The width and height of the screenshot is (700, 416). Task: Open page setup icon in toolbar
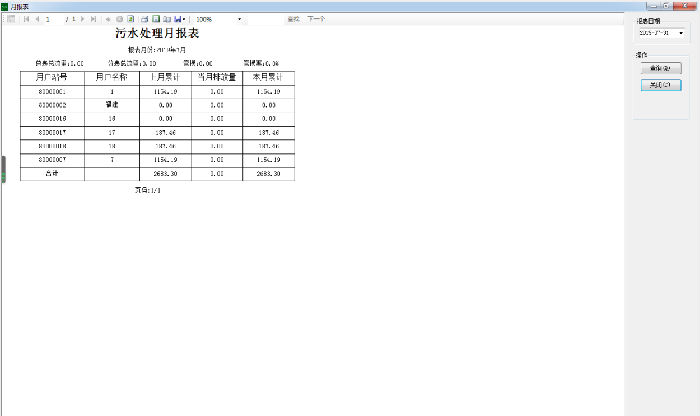pos(167,19)
